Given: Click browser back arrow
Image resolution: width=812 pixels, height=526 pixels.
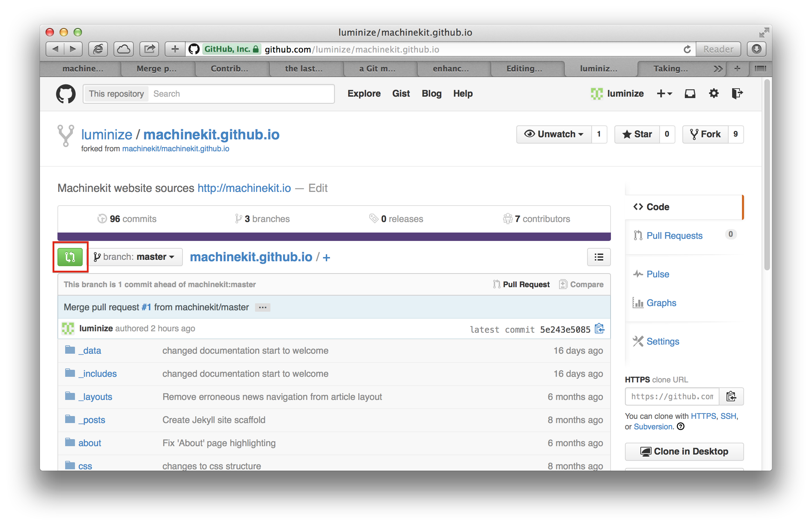Looking at the screenshot, I should (x=55, y=49).
